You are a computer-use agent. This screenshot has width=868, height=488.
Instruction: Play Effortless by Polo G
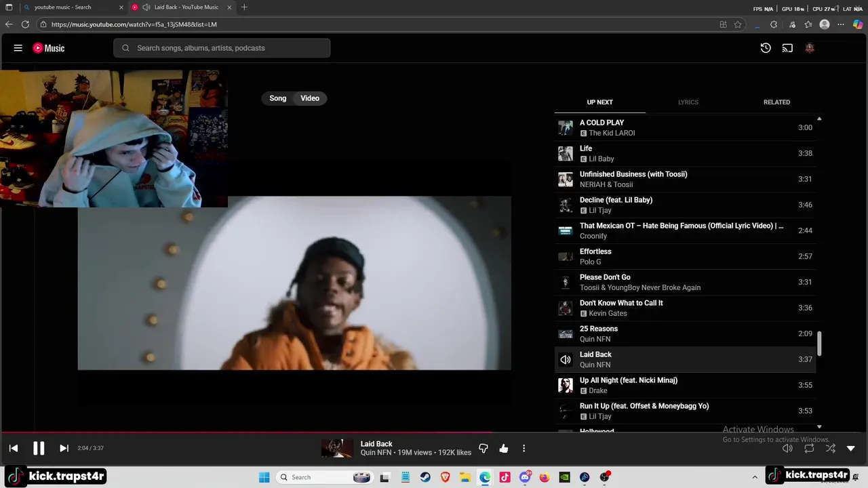click(x=685, y=256)
